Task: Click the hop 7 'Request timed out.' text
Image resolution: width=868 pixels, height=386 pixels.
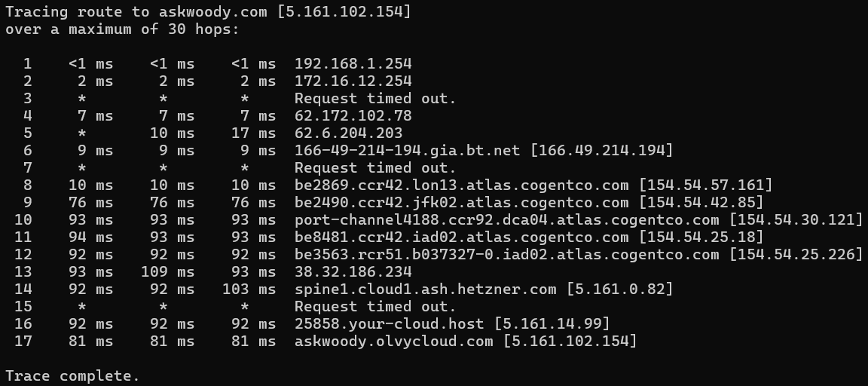Action: point(375,168)
